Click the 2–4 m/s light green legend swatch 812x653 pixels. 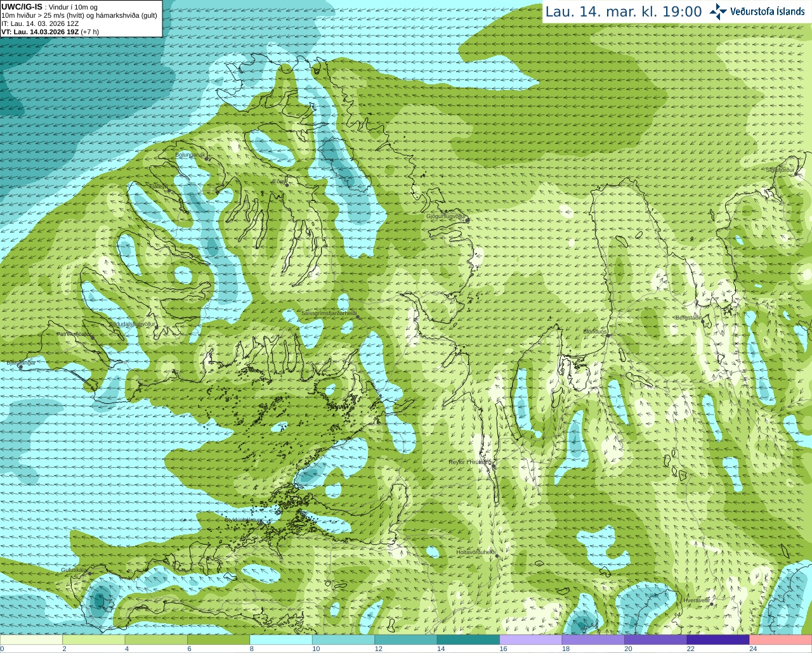pyautogui.click(x=94, y=640)
